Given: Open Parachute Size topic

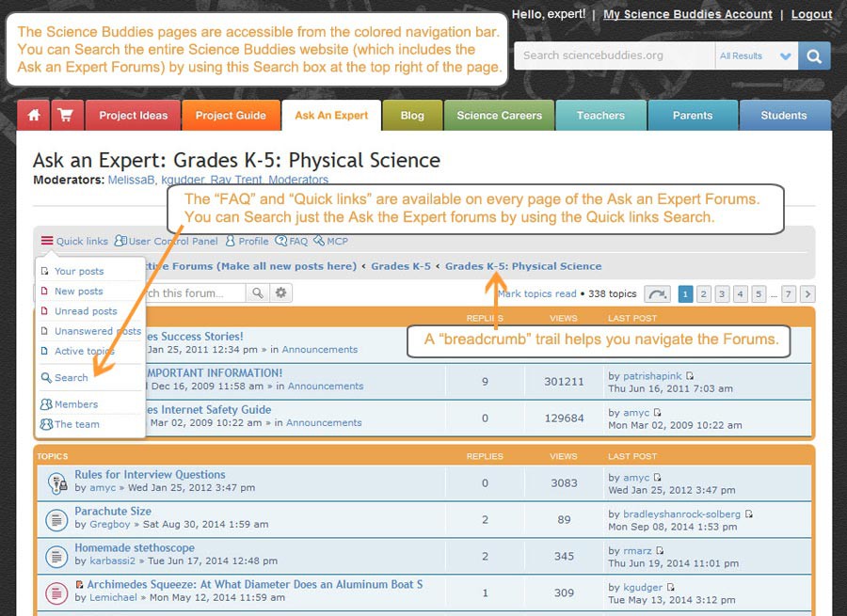Looking at the screenshot, I should (113, 512).
